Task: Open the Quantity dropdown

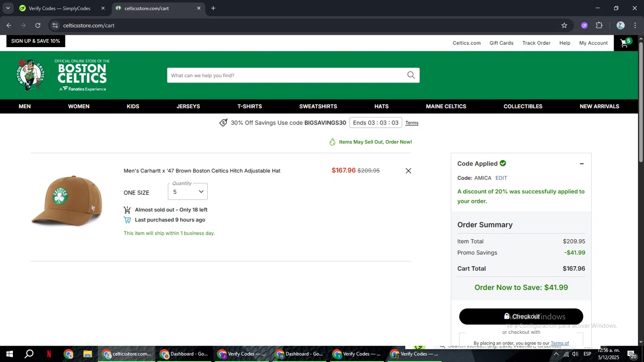Action: (x=188, y=192)
